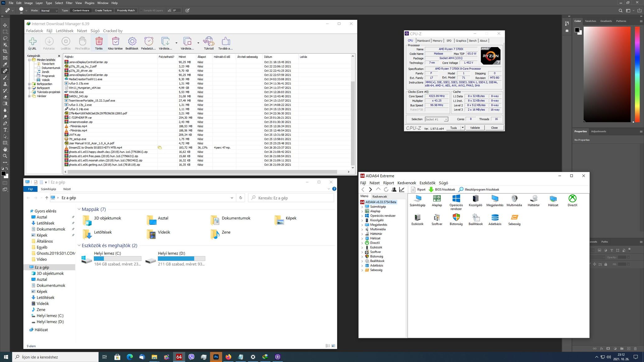Switch to Memory tab in CPU-Z
The height and width of the screenshot is (362, 644).
(437, 41)
